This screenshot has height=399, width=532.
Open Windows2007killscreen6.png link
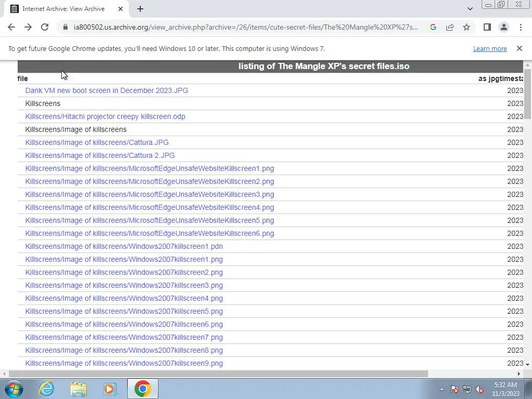[124, 324]
